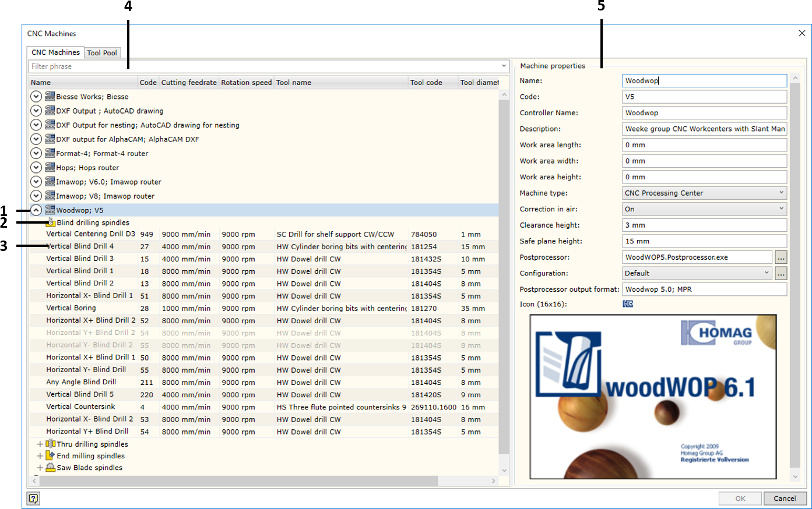Click the DXF Output AutoCAD drawing icon
Image resolution: width=812 pixels, height=509 pixels.
[x=50, y=110]
